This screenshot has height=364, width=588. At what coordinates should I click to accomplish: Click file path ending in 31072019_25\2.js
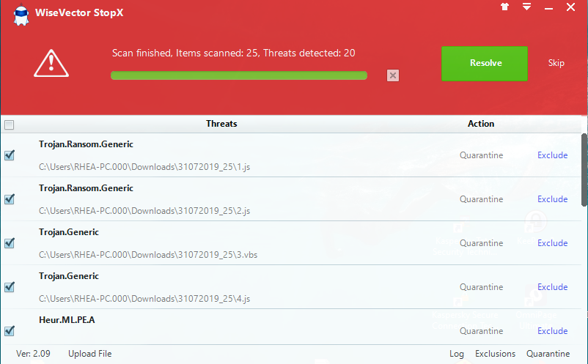pyautogui.click(x=144, y=210)
